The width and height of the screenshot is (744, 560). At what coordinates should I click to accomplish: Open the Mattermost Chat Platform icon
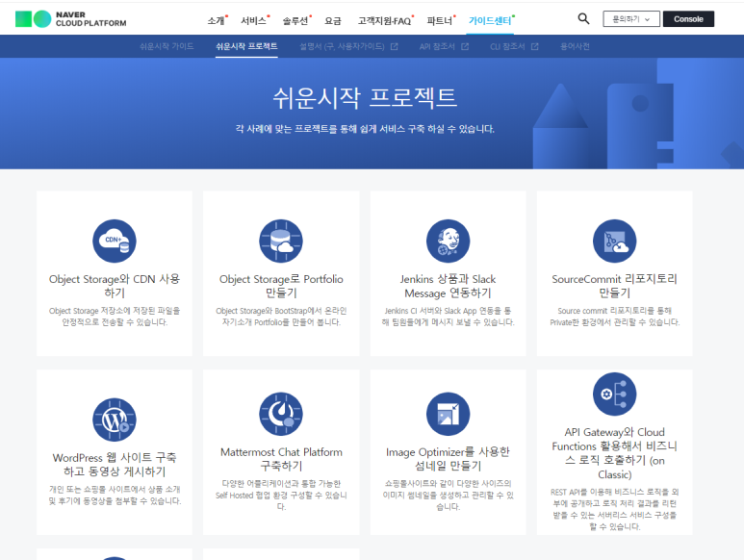click(281, 414)
